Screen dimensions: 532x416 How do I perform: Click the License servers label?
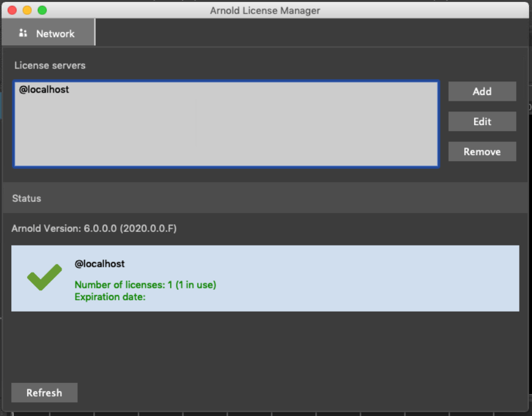click(50, 65)
